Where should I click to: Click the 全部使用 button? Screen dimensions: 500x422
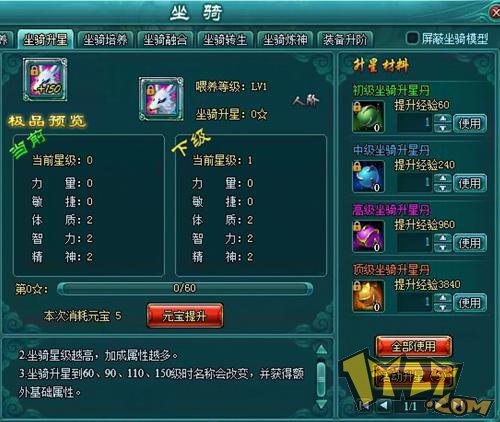point(414,346)
